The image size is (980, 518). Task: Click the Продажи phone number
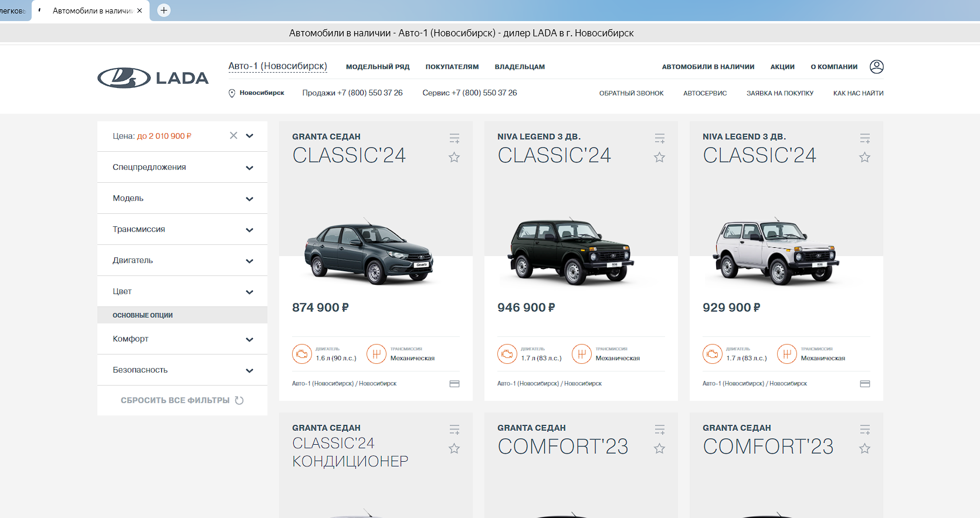369,93
